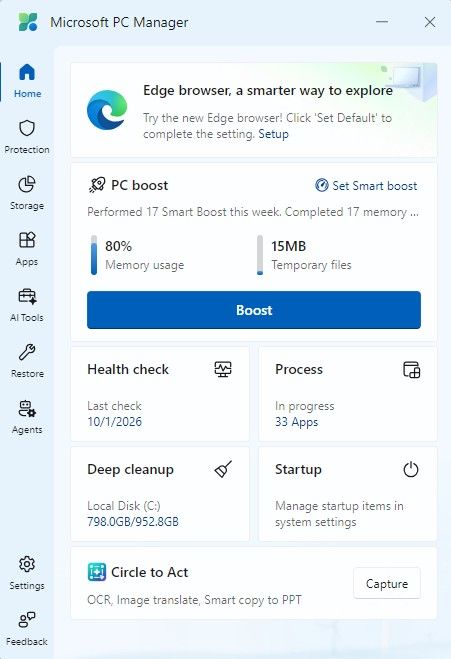This screenshot has height=659, width=451.
Task: Open the Apps sidebar section
Action: point(27,249)
